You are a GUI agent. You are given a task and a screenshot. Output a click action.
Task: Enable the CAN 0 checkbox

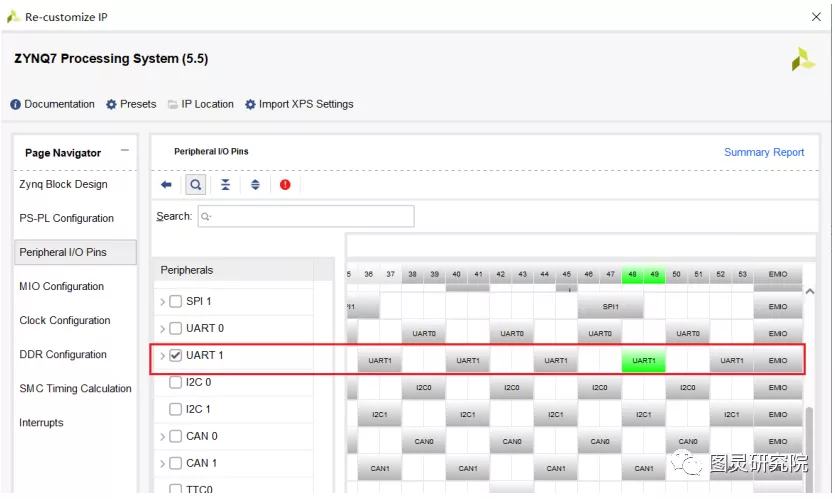176,437
